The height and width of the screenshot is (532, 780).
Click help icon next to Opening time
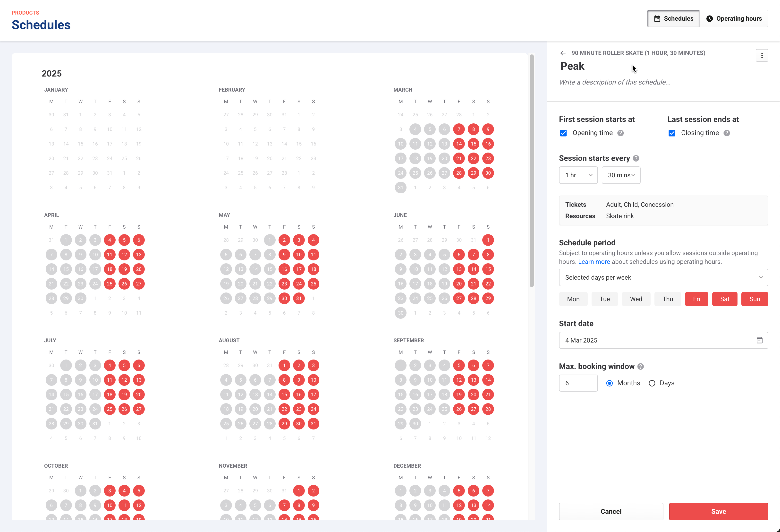click(x=621, y=133)
